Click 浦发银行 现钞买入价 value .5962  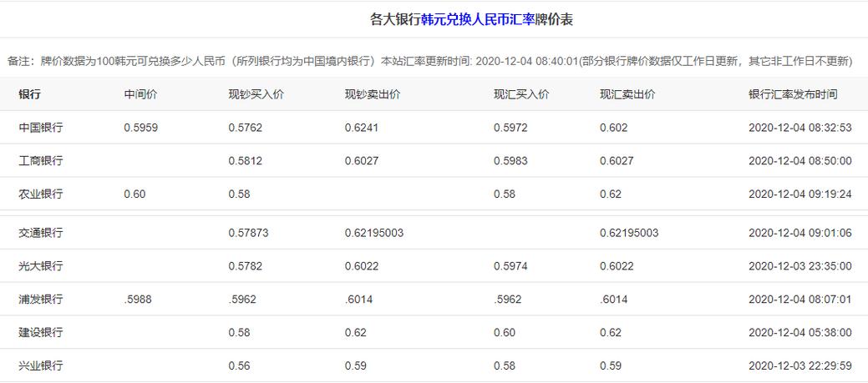[242, 299]
